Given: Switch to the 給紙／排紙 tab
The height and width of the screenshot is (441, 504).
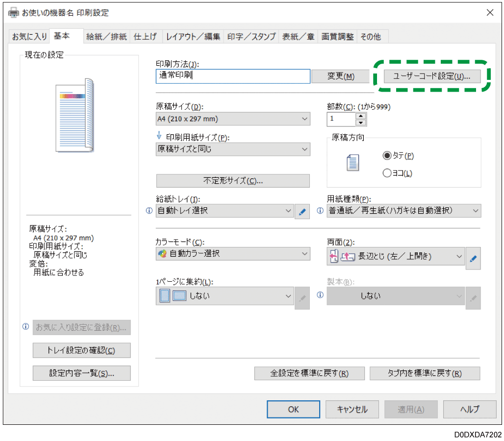Looking at the screenshot, I should coord(106,37).
